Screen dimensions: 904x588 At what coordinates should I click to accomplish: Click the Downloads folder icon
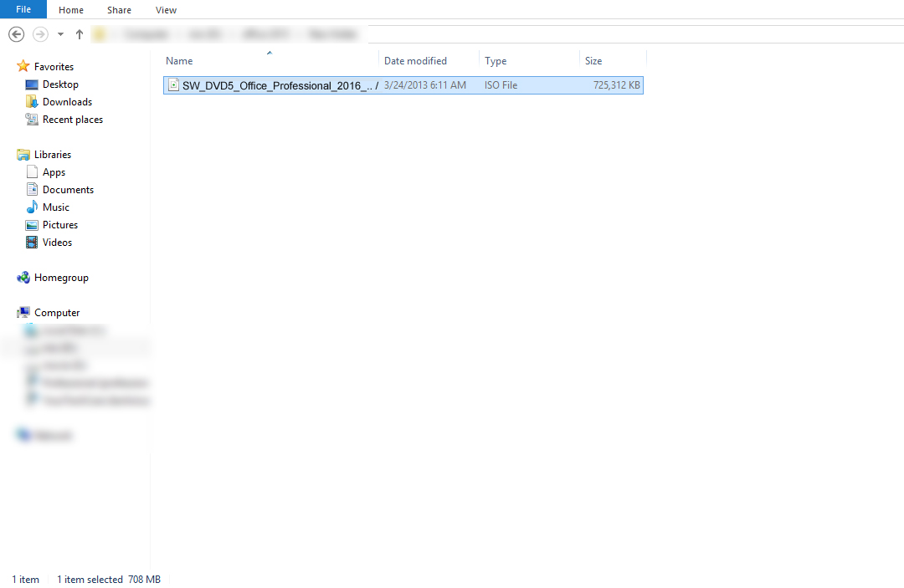[x=32, y=102]
